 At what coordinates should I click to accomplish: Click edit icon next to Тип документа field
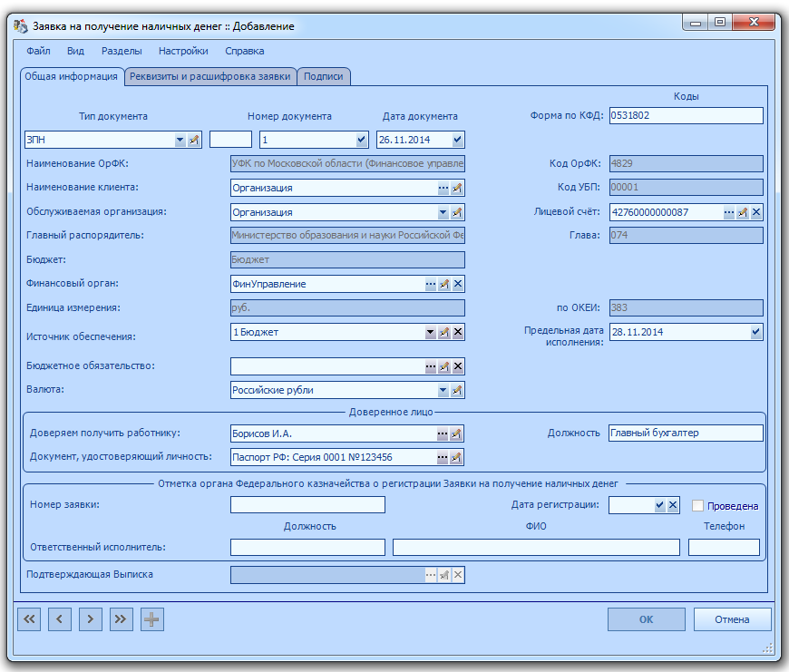click(x=194, y=140)
